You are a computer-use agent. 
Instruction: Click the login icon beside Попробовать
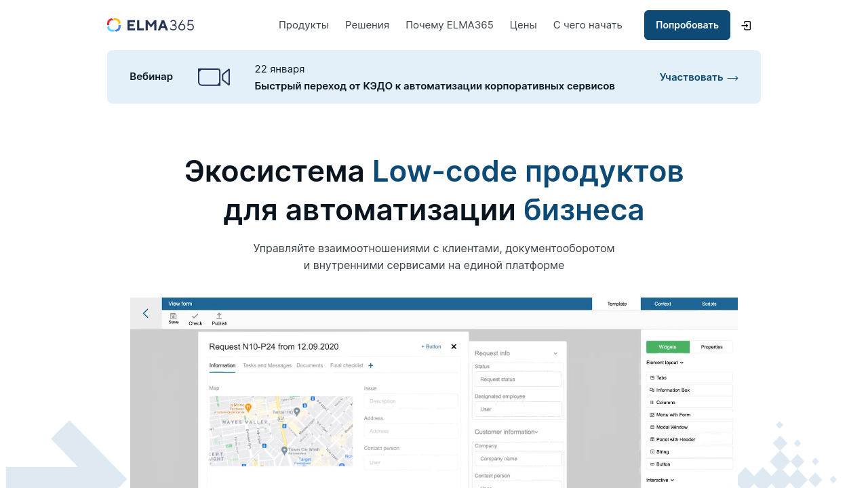pos(746,25)
